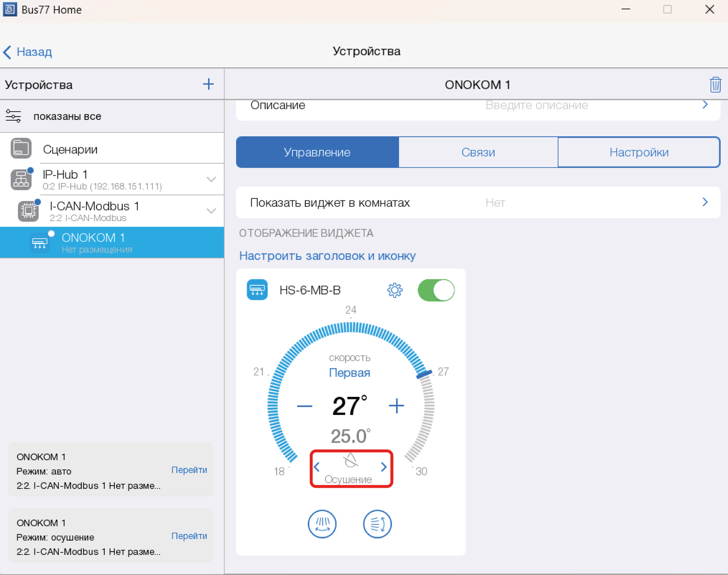
Task: Go back using the Назад button
Action: click(28, 52)
